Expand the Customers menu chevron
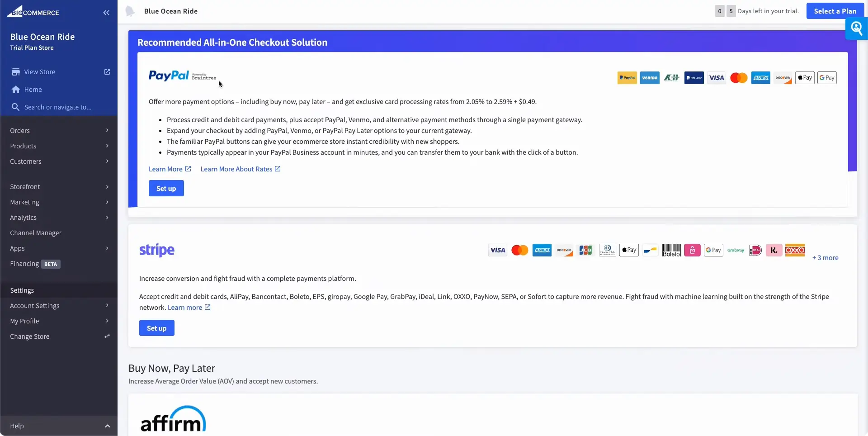868x436 pixels. (107, 161)
